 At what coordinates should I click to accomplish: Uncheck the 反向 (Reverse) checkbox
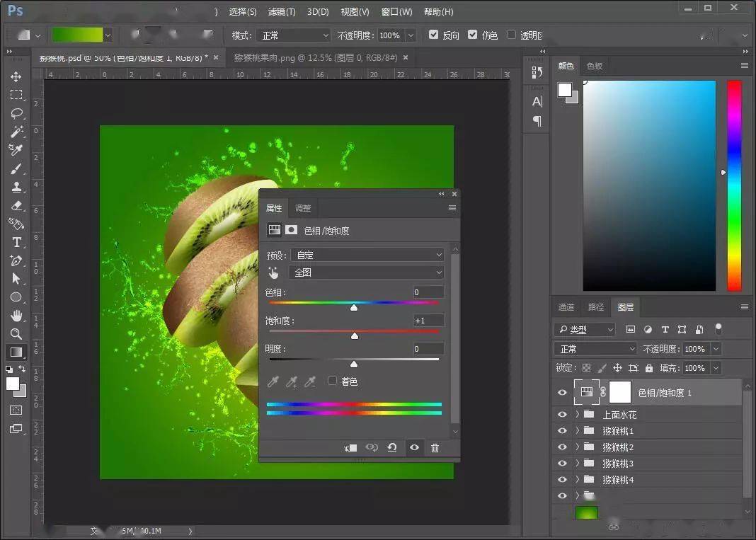pos(434,35)
